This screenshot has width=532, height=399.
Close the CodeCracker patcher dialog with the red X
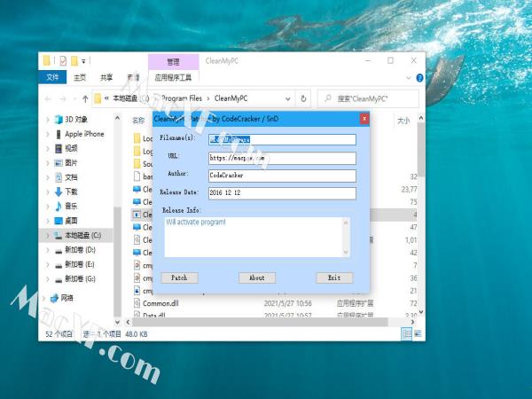click(x=364, y=119)
